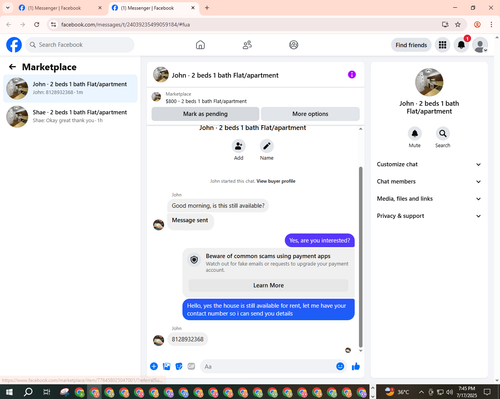
Task: Open Shae's apartment conversation
Action: (x=70, y=116)
